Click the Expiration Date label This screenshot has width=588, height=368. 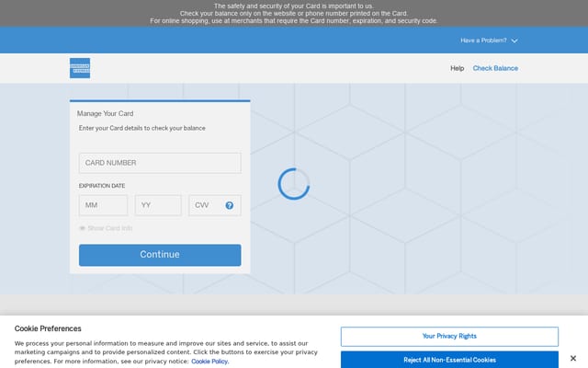102,186
